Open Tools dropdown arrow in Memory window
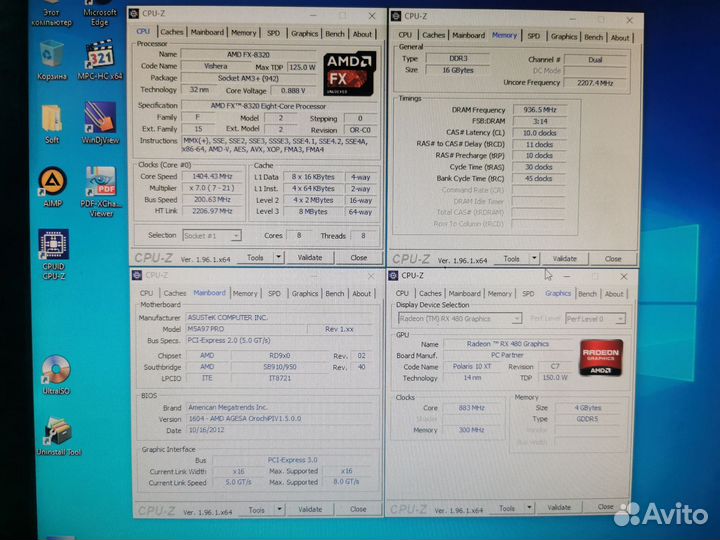The image size is (720, 540). click(534, 259)
